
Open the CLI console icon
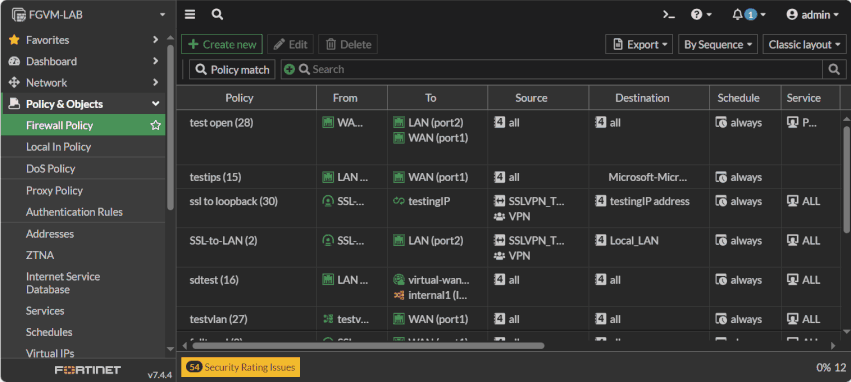tap(669, 15)
